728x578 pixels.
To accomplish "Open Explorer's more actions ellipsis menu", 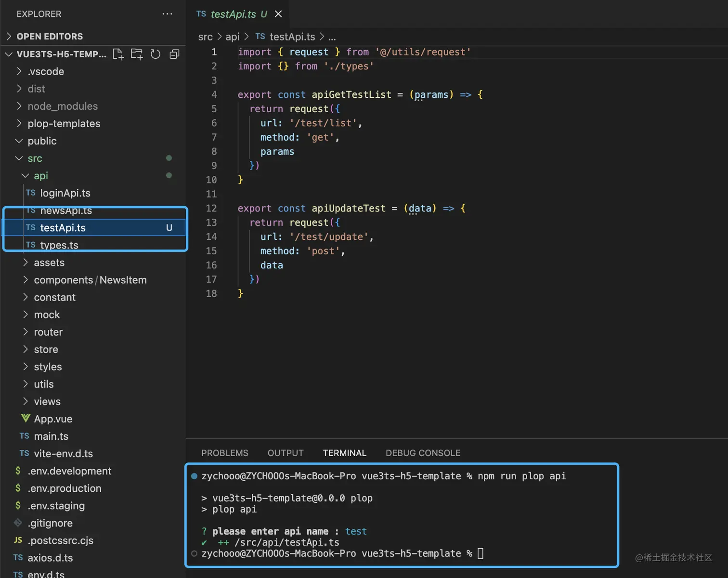I will (x=168, y=14).
